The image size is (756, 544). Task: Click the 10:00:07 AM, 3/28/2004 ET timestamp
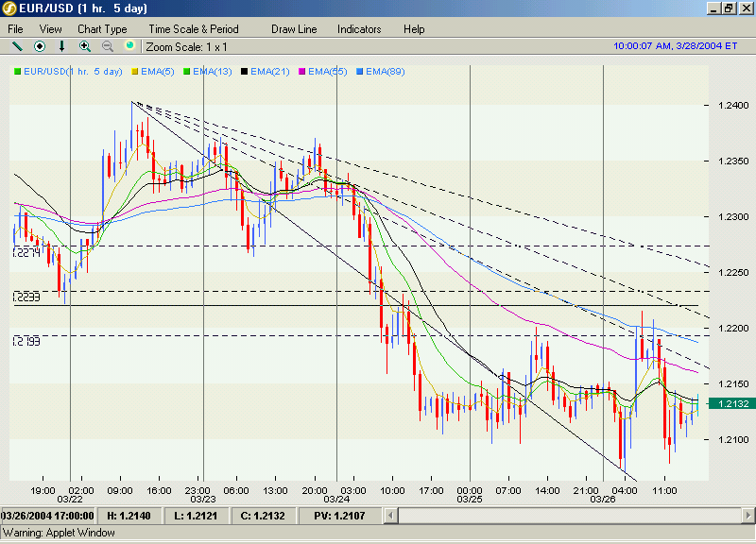click(675, 45)
